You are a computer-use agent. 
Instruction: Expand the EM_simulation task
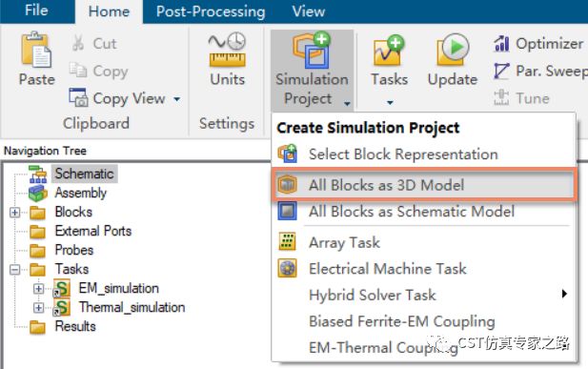coord(39,289)
